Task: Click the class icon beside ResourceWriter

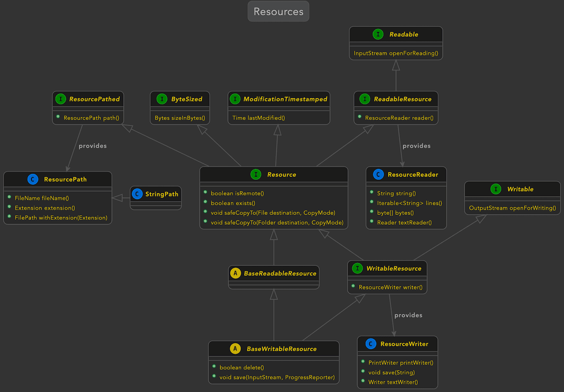Action: pos(371,344)
